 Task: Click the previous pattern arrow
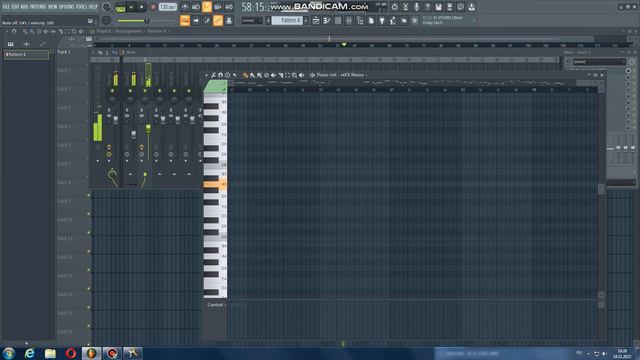tap(268, 20)
